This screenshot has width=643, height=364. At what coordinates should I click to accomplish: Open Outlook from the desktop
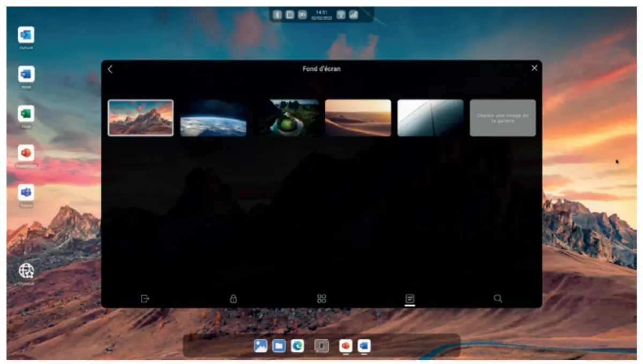(x=26, y=35)
